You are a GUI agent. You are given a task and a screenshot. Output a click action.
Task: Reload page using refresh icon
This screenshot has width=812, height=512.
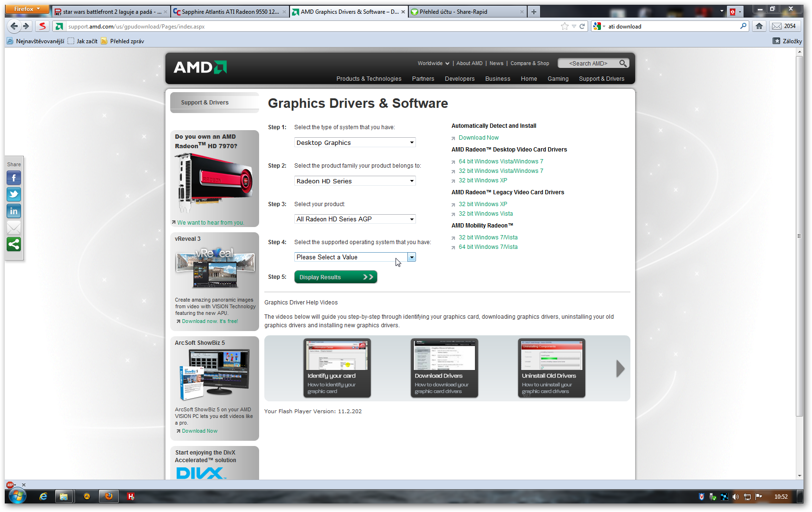point(582,26)
